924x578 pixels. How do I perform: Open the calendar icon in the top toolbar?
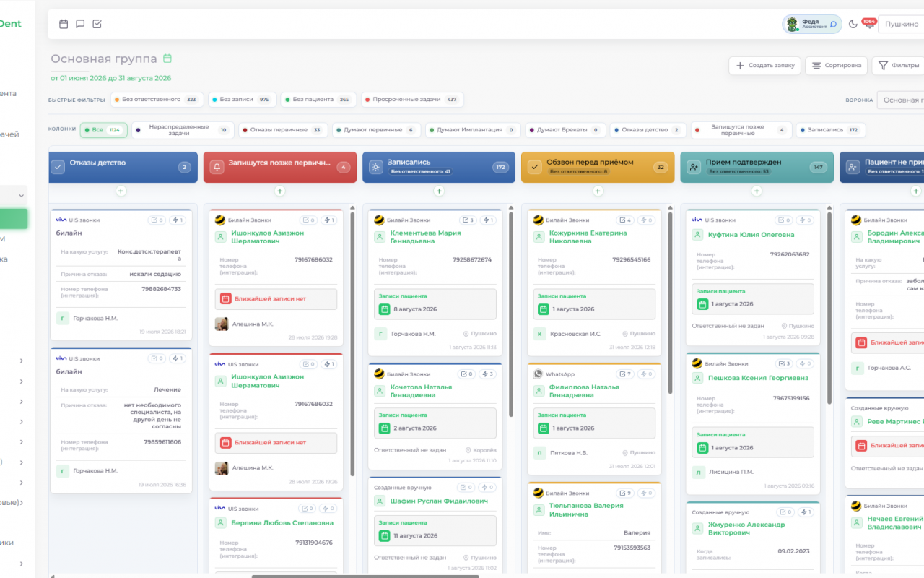pos(64,24)
